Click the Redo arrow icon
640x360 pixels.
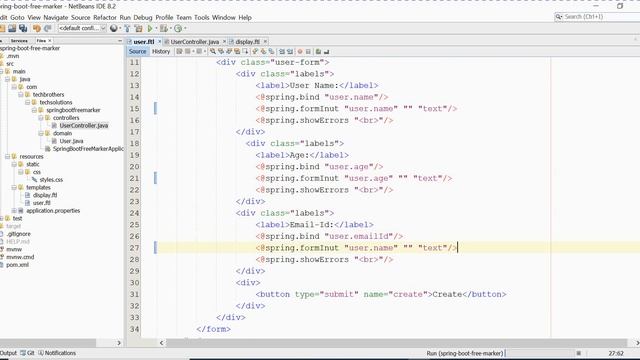click(x=47, y=28)
